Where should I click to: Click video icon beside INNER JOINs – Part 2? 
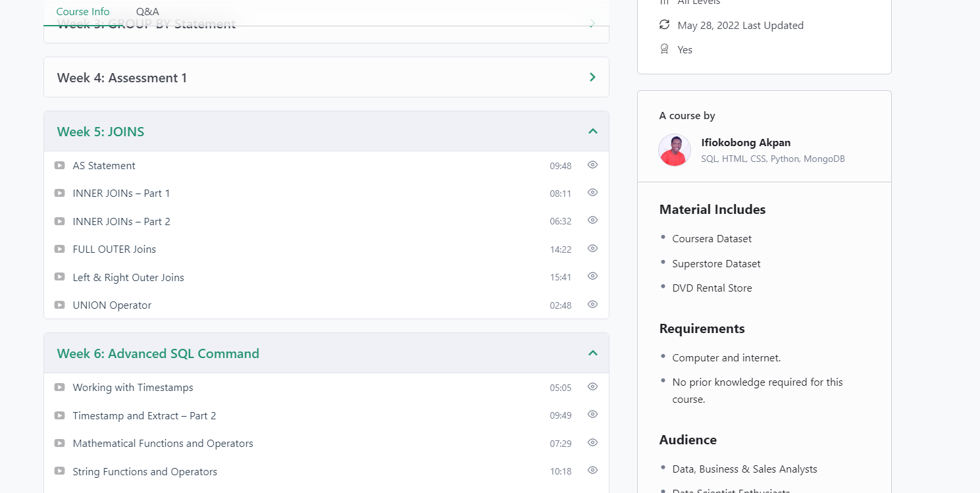point(60,222)
